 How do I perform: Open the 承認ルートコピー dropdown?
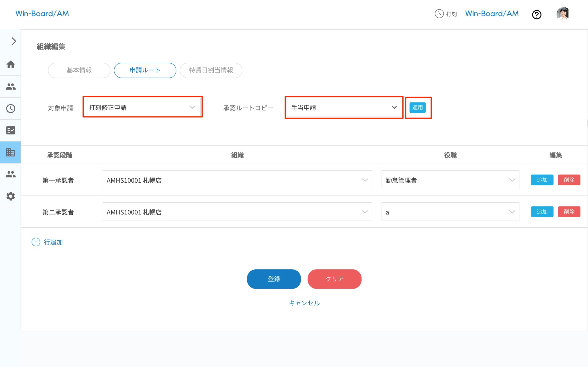(344, 107)
